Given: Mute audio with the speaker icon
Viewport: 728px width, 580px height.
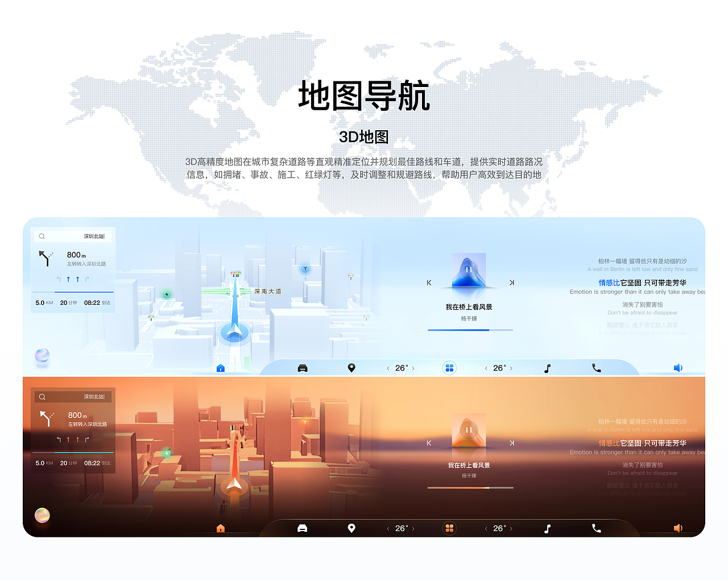Looking at the screenshot, I should click(x=677, y=368).
